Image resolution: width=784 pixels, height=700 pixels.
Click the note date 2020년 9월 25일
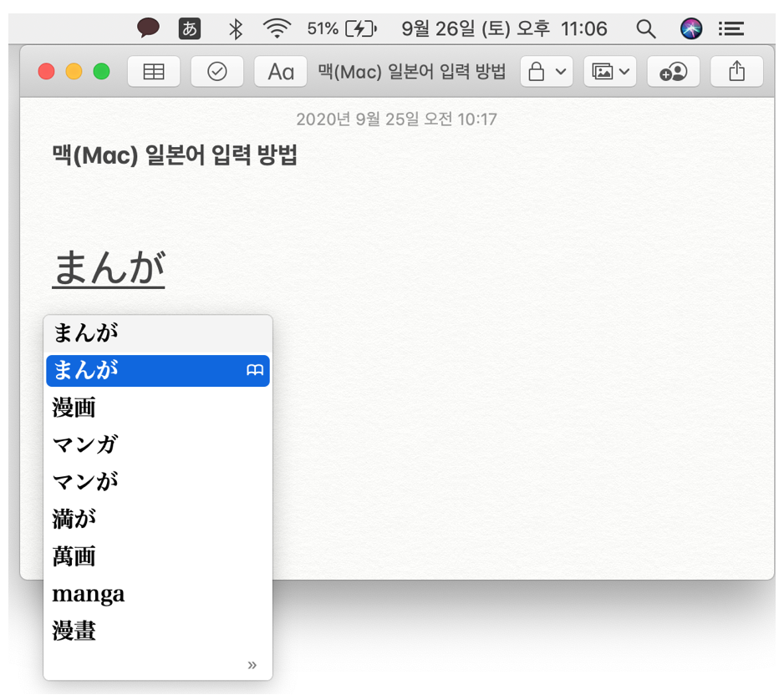coord(396,119)
